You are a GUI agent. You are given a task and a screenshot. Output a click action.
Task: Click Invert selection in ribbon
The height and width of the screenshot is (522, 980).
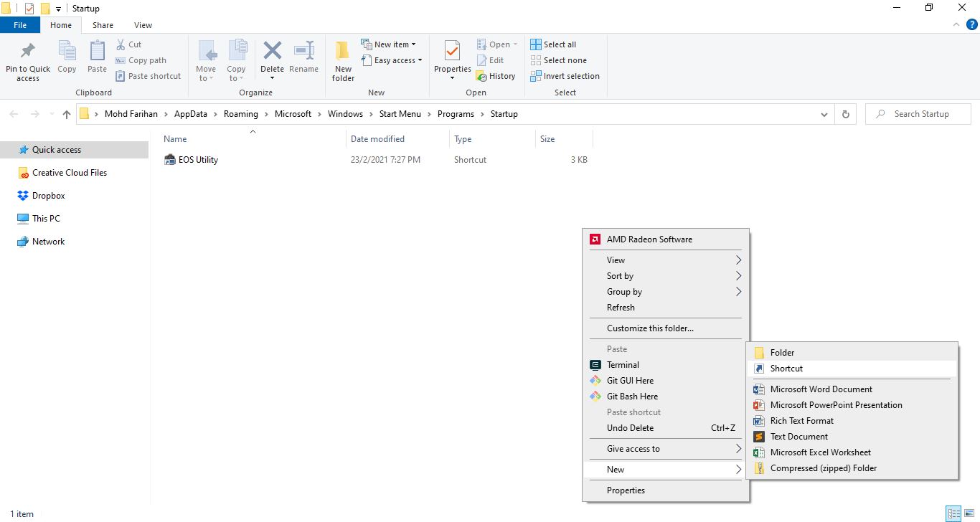coord(565,76)
